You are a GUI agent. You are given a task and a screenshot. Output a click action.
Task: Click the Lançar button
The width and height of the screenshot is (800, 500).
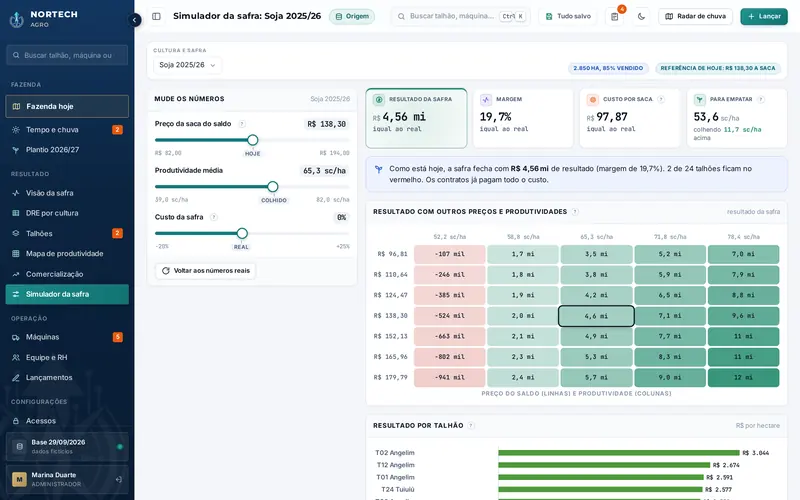pyautogui.click(x=764, y=16)
